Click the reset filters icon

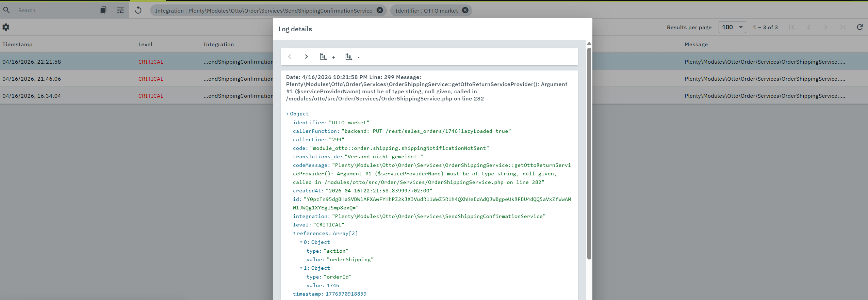coord(138,10)
